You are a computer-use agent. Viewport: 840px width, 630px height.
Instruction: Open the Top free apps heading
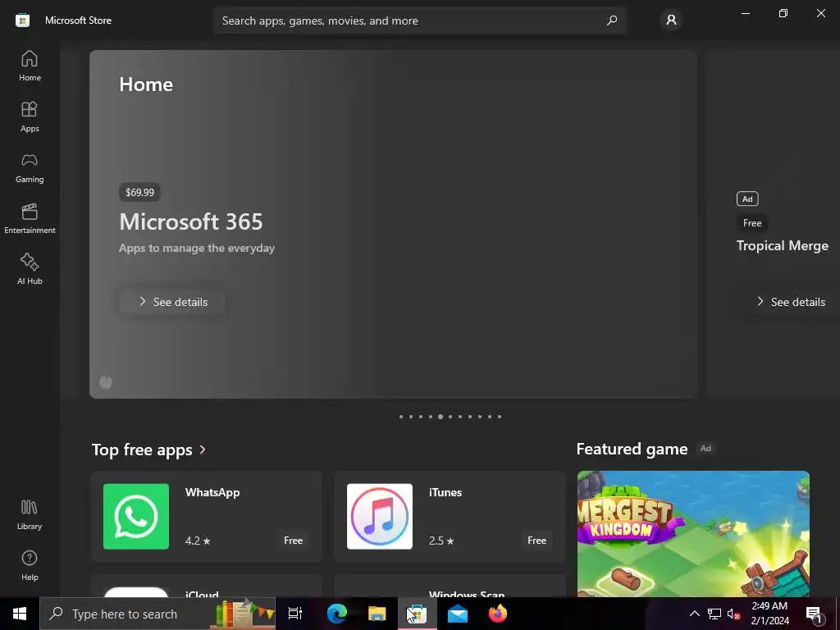(x=142, y=450)
